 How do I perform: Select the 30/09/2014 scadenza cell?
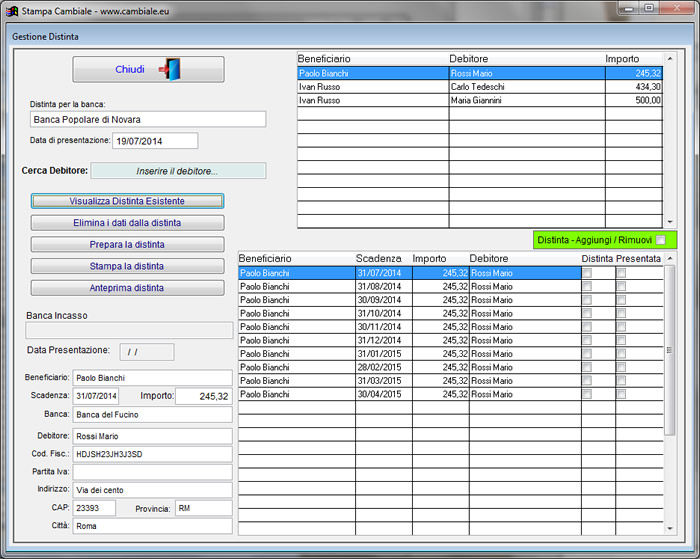[x=384, y=300]
